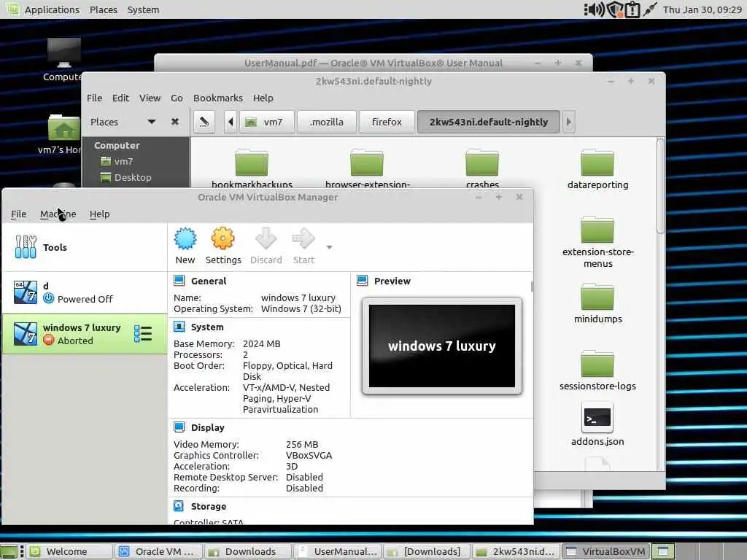The height and width of the screenshot is (560, 747).
Task: Click the Discard arrow icon
Action: (266, 245)
